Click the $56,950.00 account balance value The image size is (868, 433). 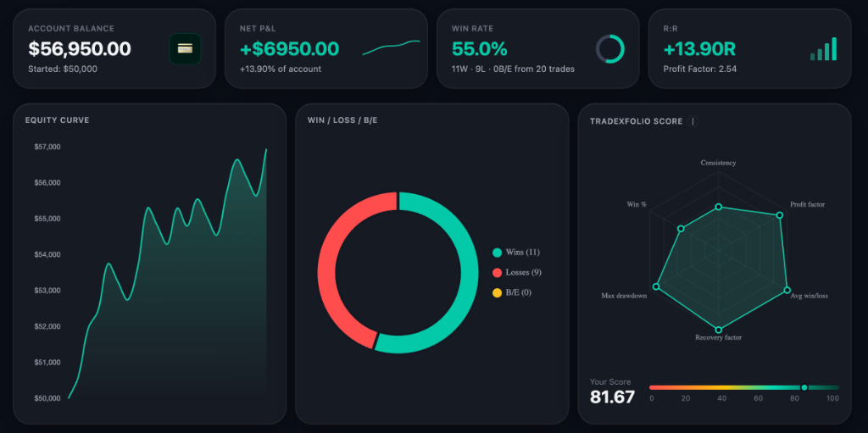(80, 49)
